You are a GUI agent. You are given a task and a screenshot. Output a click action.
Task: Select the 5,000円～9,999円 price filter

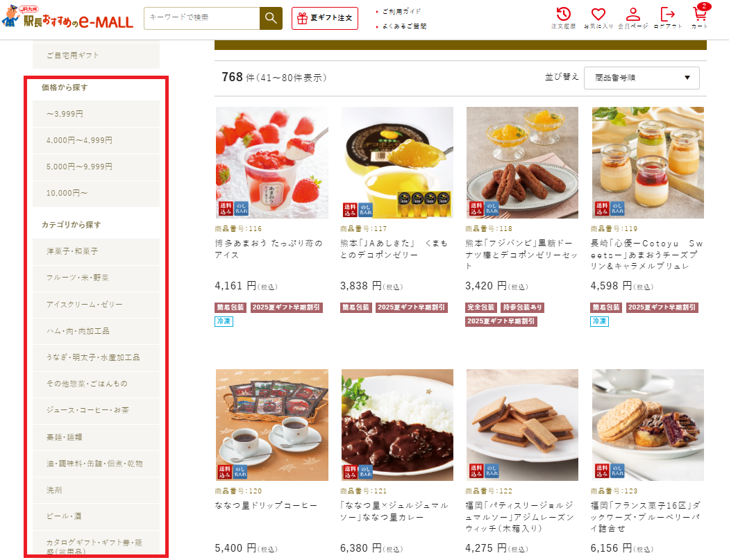(97, 167)
